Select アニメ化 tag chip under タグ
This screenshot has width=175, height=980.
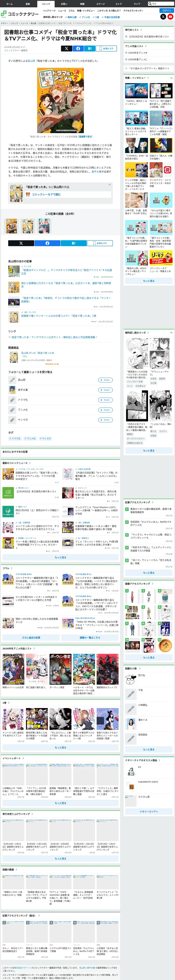[x=30, y=439]
